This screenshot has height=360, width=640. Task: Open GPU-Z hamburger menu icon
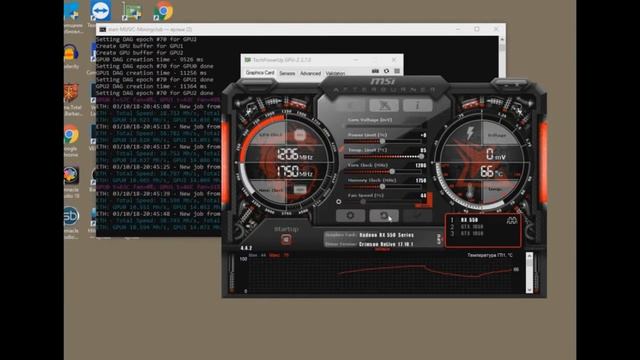[397, 71]
